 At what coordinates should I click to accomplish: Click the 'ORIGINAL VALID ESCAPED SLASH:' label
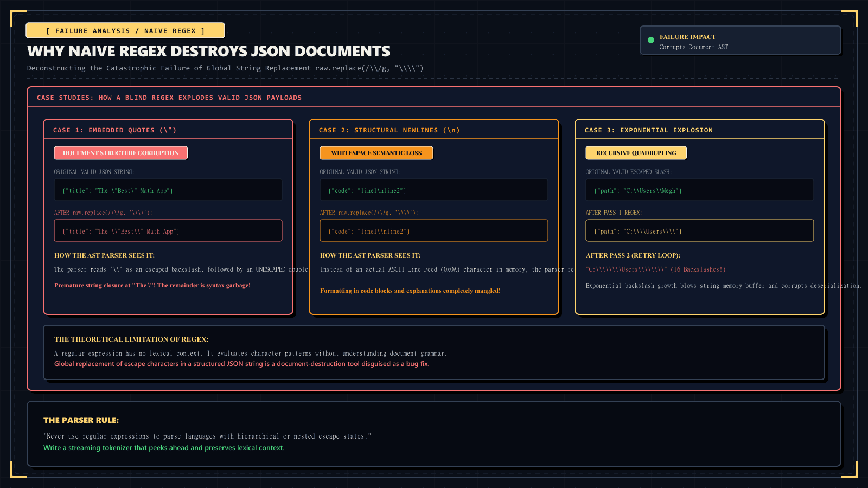[628, 172]
